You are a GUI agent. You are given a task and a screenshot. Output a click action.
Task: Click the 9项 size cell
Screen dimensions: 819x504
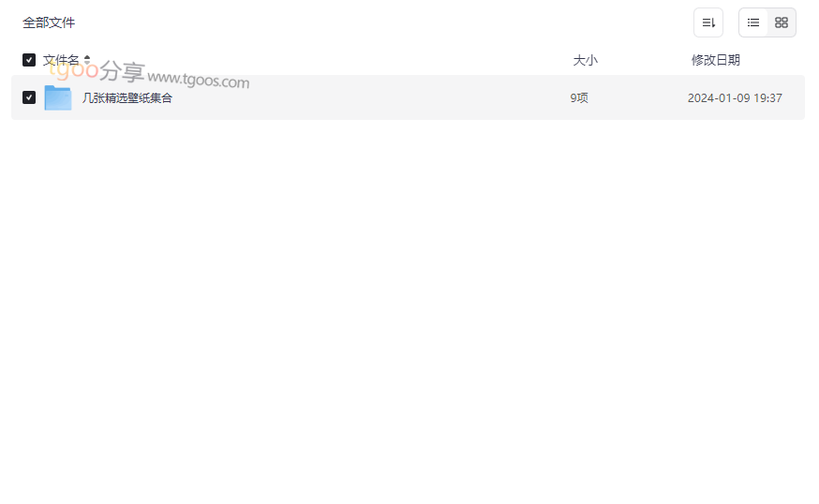click(x=579, y=97)
